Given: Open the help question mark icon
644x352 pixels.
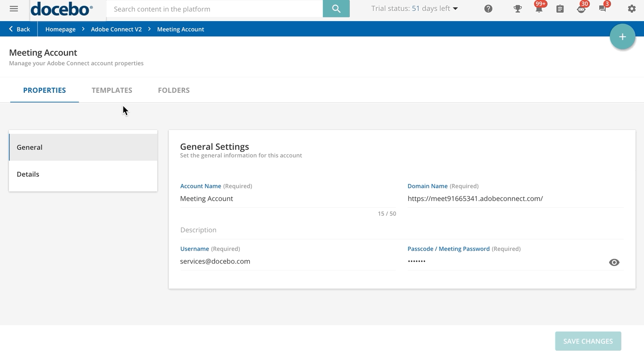Looking at the screenshot, I should point(488,8).
